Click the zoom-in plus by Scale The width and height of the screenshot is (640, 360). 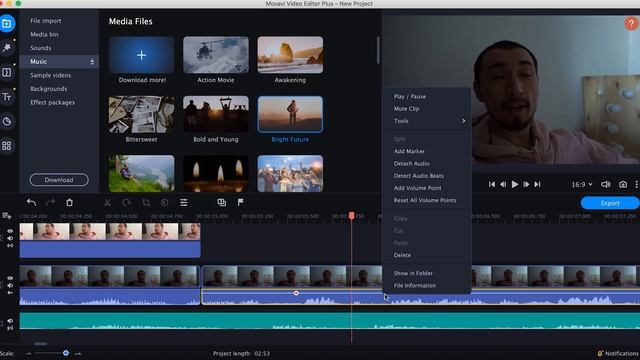click(78, 353)
